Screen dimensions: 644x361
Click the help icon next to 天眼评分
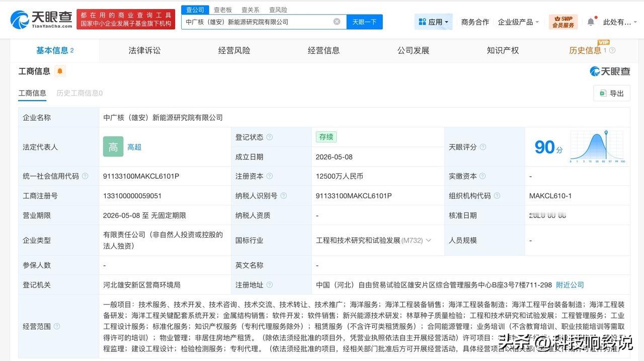483,147
